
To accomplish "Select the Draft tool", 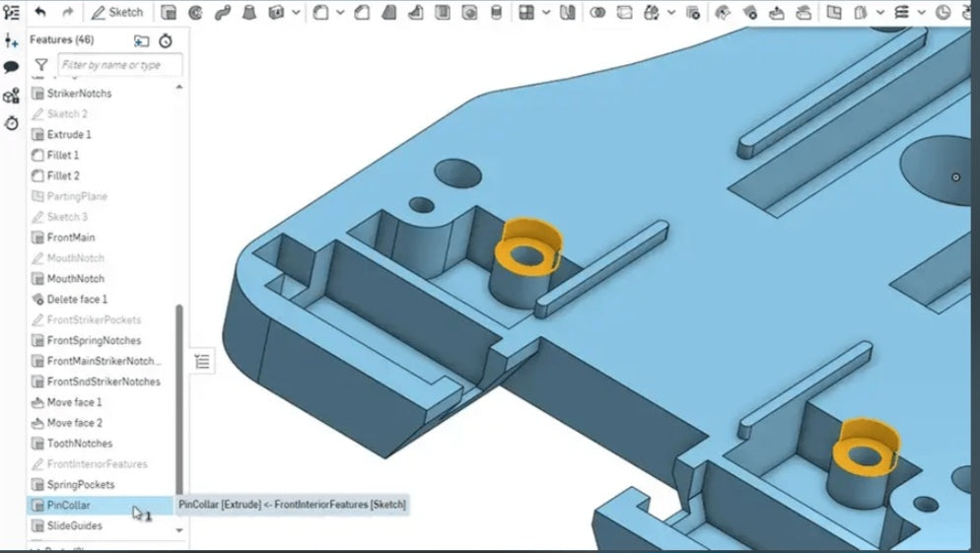I will coord(388,13).
